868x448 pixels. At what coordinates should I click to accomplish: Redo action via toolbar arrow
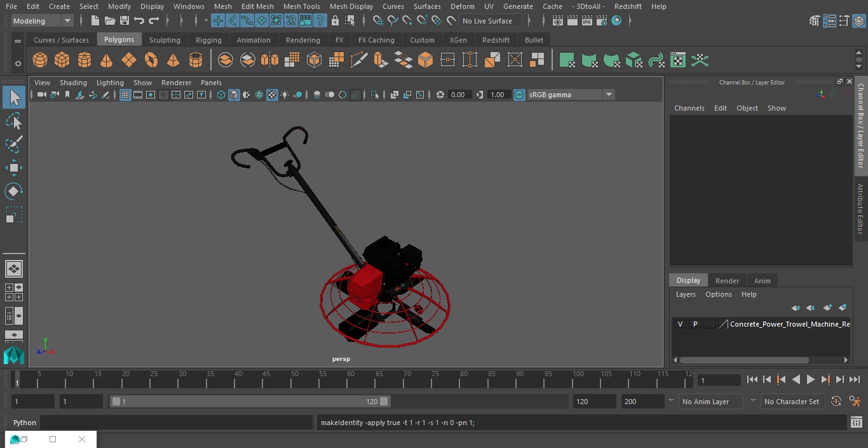(x=154, y=21)
